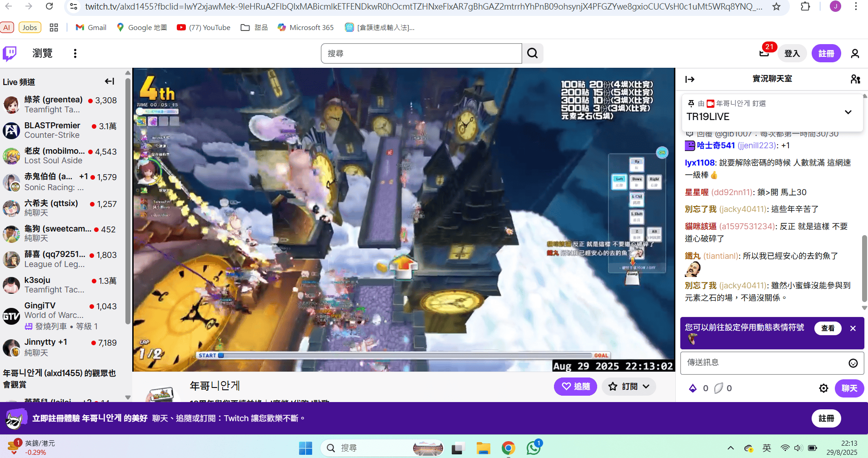Collapse the live chat panel
Screen dimensions: 868x458
coord(690,79)
